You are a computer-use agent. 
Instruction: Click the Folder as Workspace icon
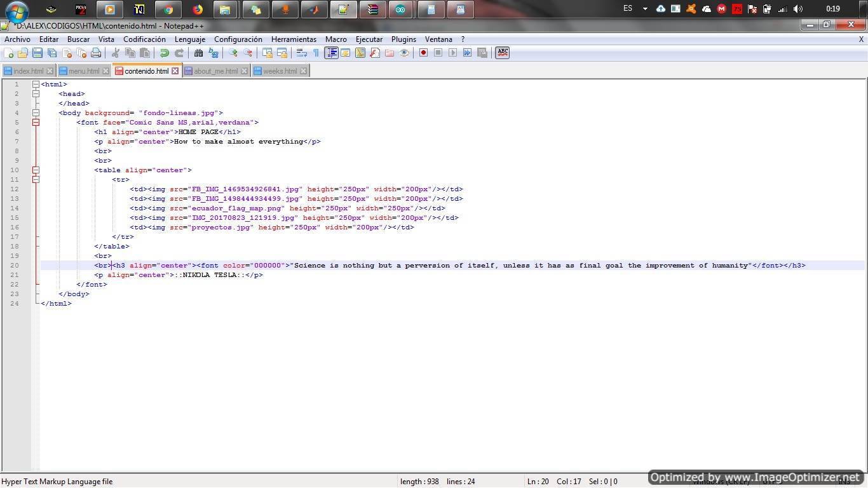(x=389, y=53)
